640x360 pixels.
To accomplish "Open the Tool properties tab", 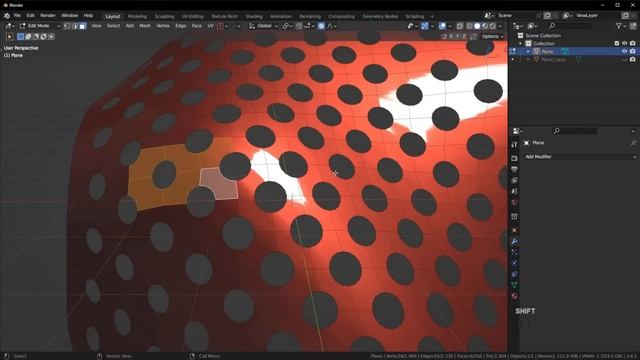I will coord(514,145).
